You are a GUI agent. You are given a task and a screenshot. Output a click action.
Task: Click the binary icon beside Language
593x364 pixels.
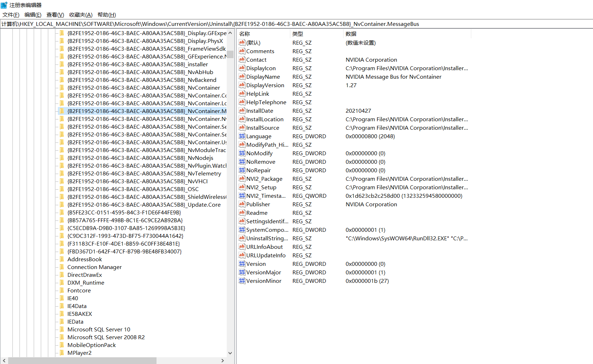point(242,136)
